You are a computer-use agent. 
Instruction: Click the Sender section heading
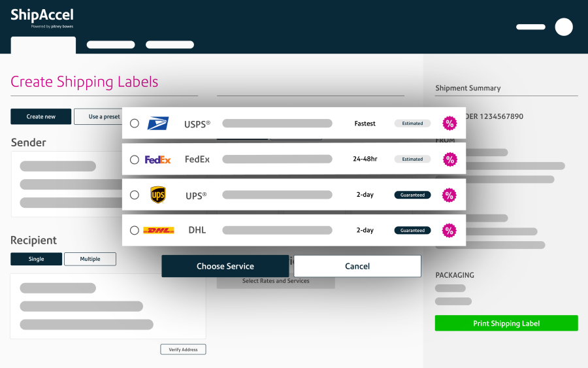click(29, 142)
